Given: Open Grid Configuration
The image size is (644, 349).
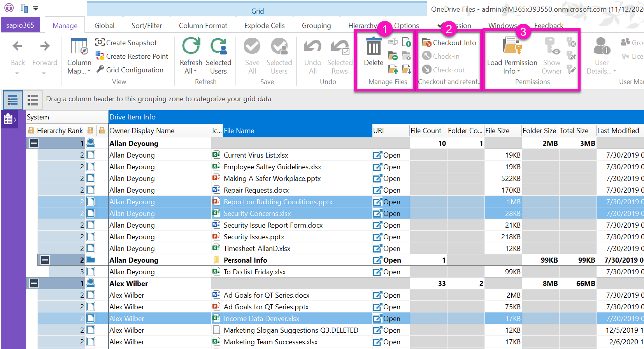Looking at the screenshot, I should click(x=130, y=70).
